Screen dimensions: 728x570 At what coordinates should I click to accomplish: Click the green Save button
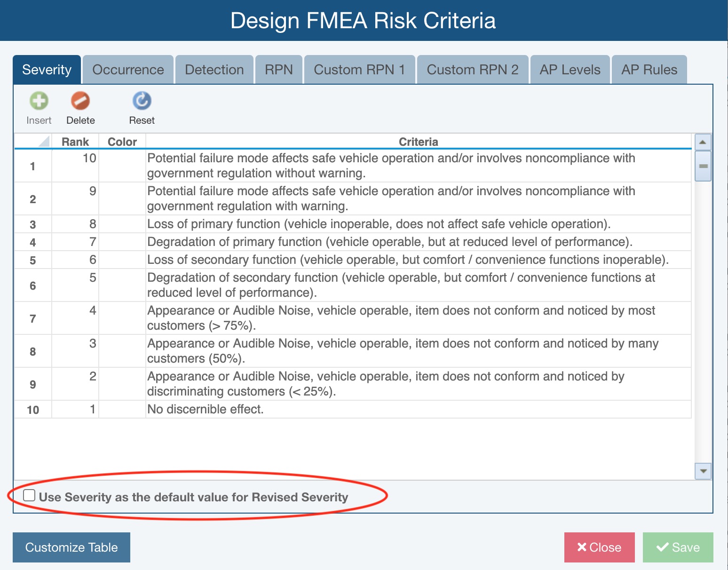(678, 547)
